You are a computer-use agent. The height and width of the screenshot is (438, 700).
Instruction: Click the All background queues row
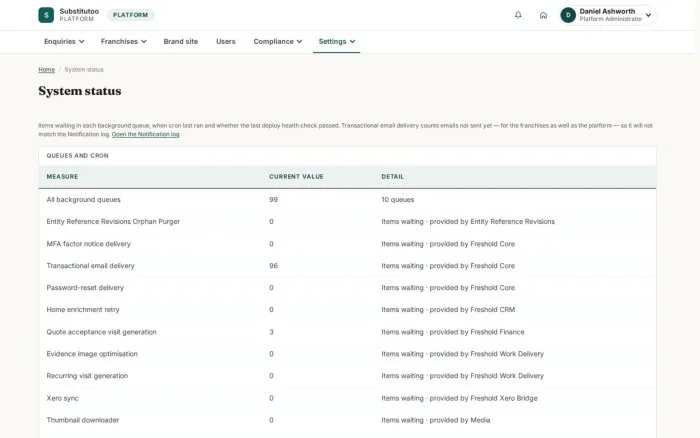coord(347,200)
